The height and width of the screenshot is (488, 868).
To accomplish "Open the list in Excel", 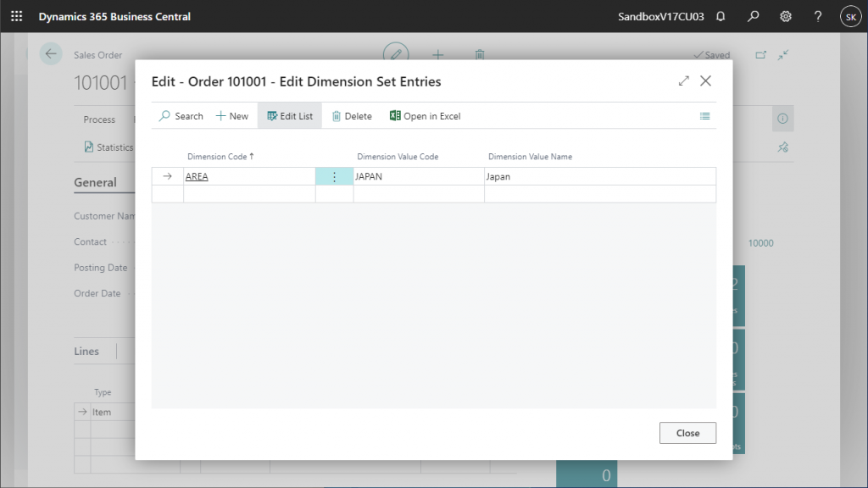I will coord(426,116).
